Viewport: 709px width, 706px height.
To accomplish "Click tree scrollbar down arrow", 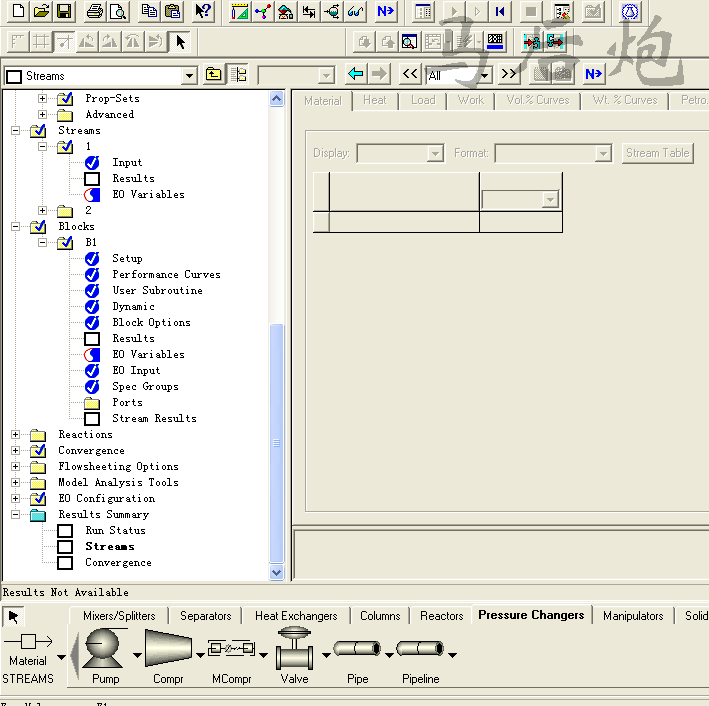I will tap(276, 572).
